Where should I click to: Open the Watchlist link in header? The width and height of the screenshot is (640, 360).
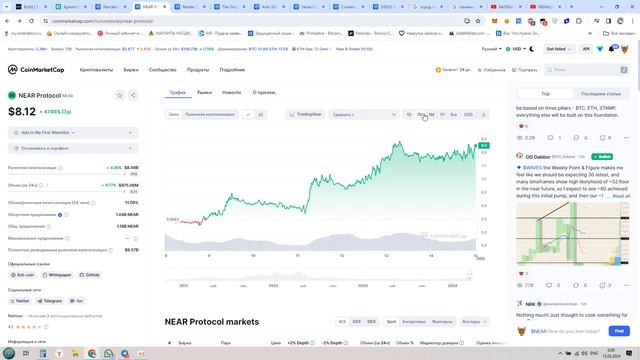click(x=491, y=70)
